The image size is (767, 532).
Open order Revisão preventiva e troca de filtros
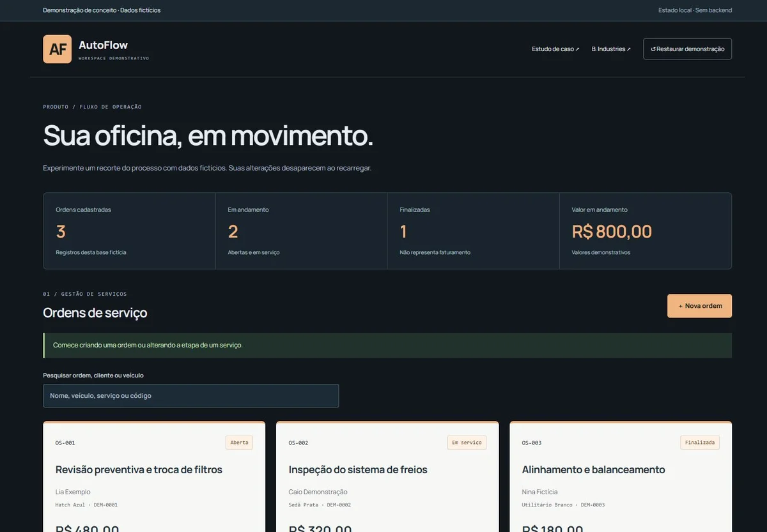tap(139, 470)
